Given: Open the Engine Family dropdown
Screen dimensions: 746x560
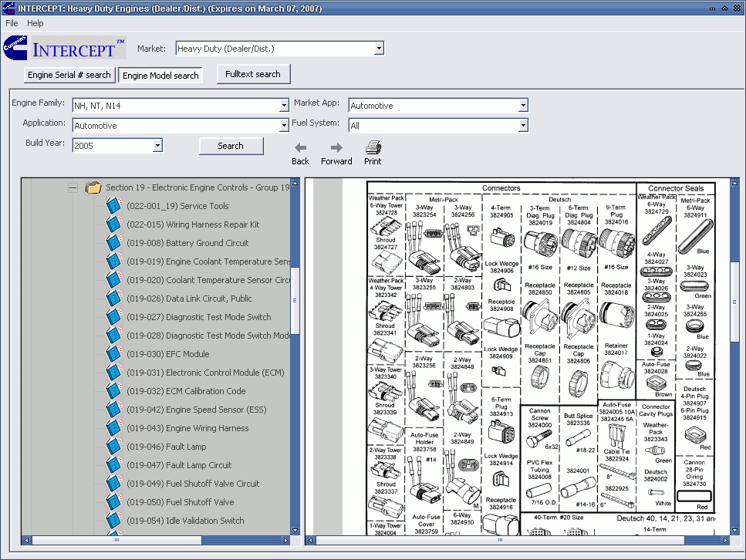Looking at the screenshot, I should (x=284, y=106).
